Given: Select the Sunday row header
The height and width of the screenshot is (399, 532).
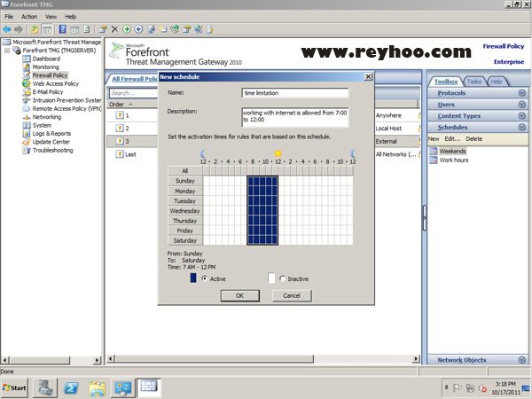Looking at the screenshot, I should pyautogui.click(x=185, y=181).
